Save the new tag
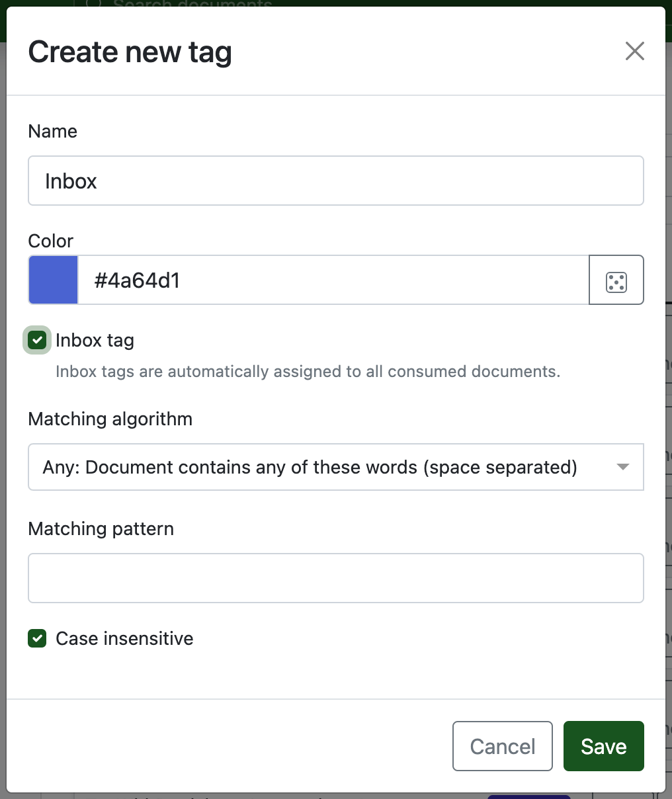This screenshot has width=672, height=799. coord(603,746)
